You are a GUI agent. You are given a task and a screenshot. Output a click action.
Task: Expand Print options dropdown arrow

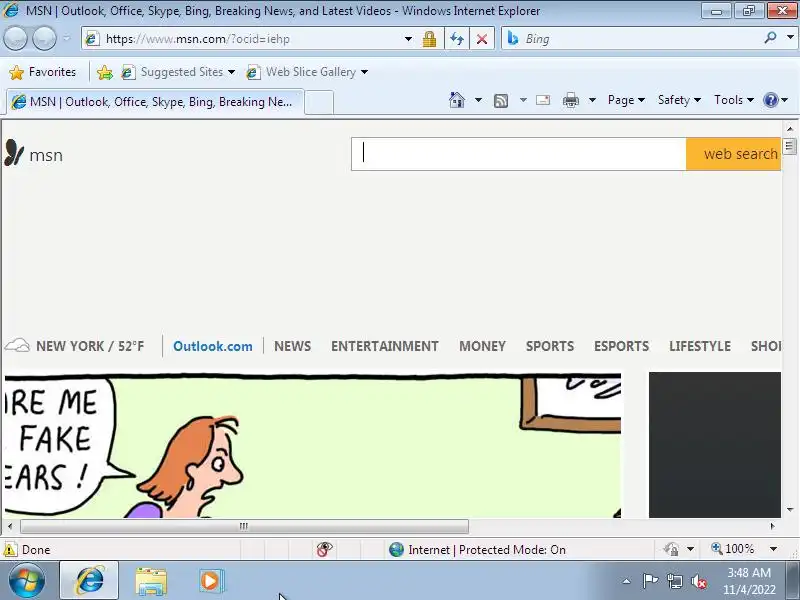tap(592, 100)
